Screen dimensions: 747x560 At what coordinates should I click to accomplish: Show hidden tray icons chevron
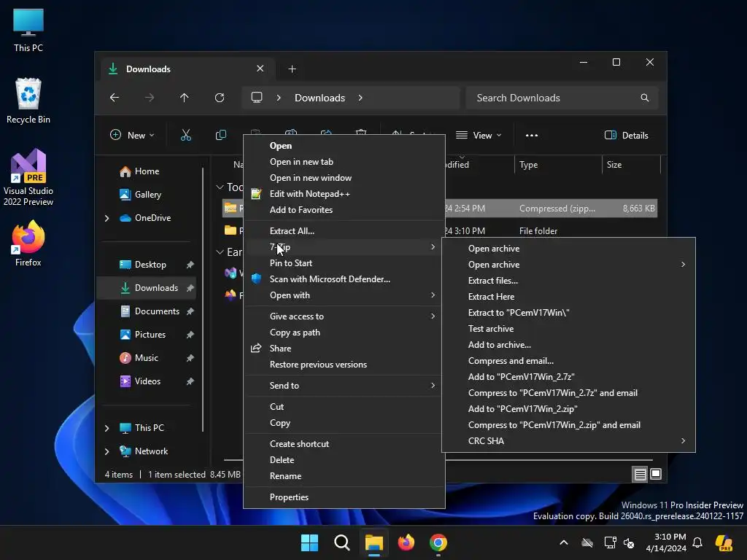[x=564, y=542]
